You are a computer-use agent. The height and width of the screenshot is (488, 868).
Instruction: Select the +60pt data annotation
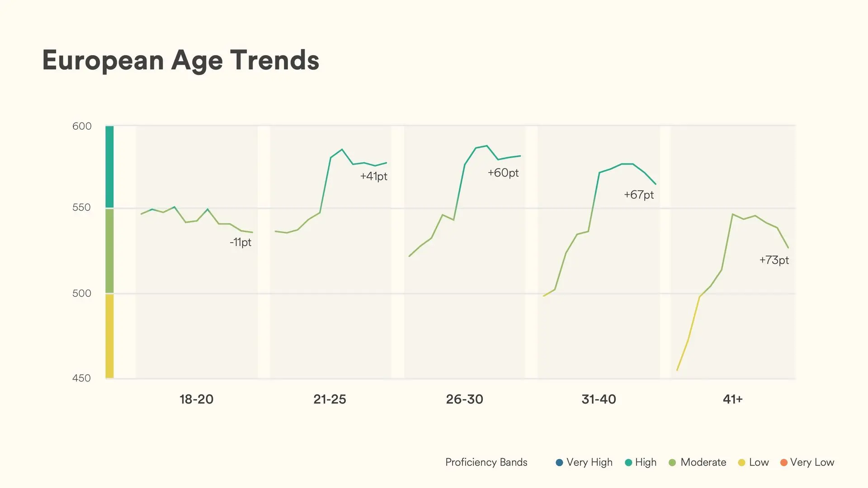503,173
